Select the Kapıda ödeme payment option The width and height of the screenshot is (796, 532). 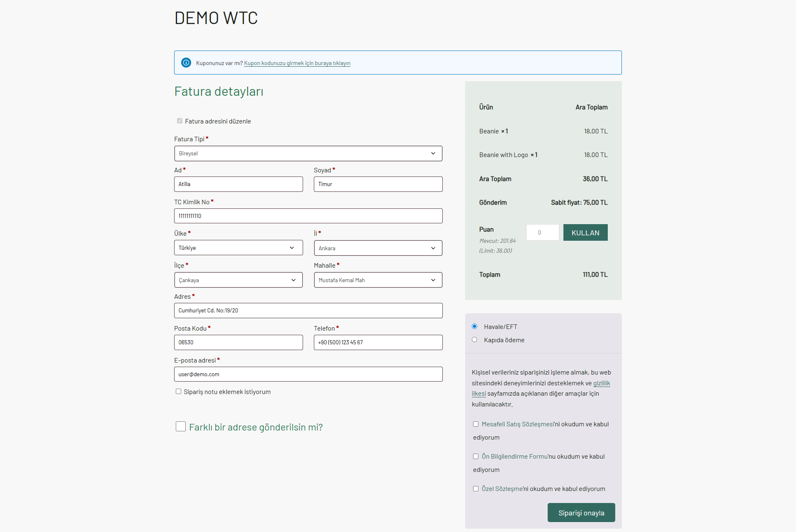(475, 340)
